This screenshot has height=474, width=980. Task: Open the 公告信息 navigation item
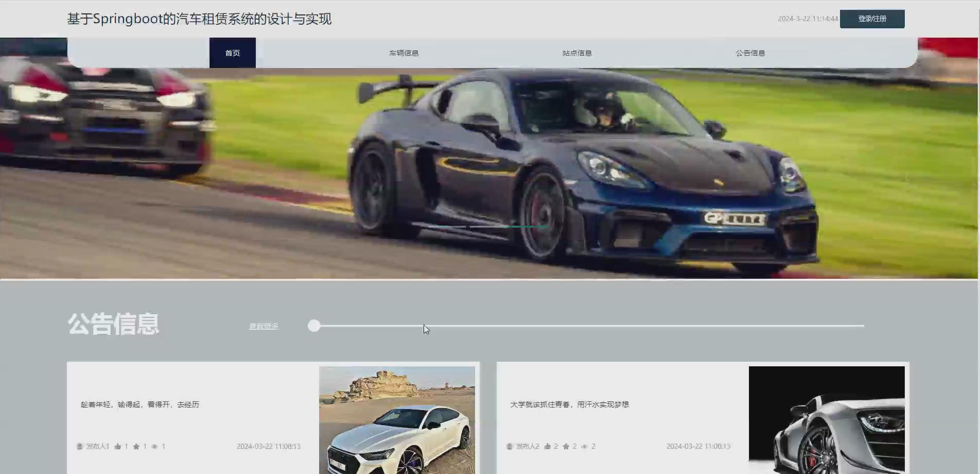pyautogui.click(x=750, y=53)
